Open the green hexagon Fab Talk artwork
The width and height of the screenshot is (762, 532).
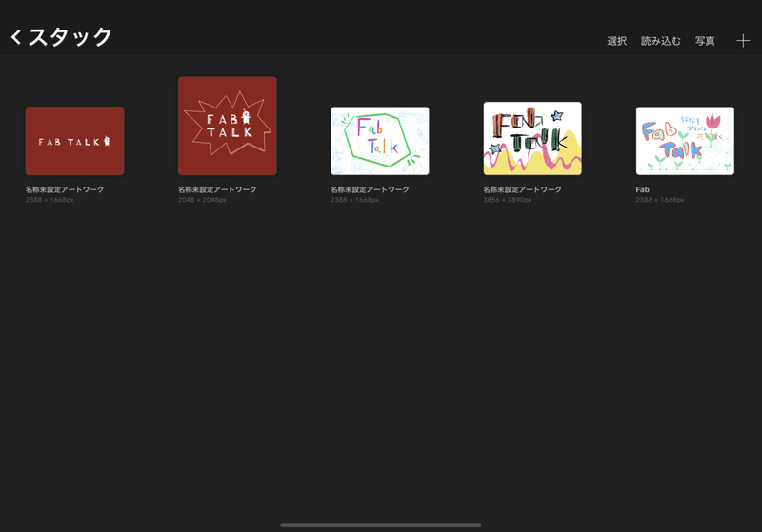pos(380,141)
